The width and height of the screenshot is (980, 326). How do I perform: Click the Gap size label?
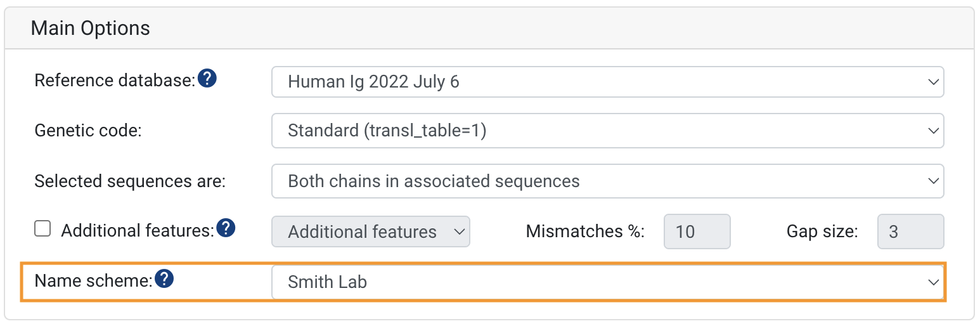[822, 231]
